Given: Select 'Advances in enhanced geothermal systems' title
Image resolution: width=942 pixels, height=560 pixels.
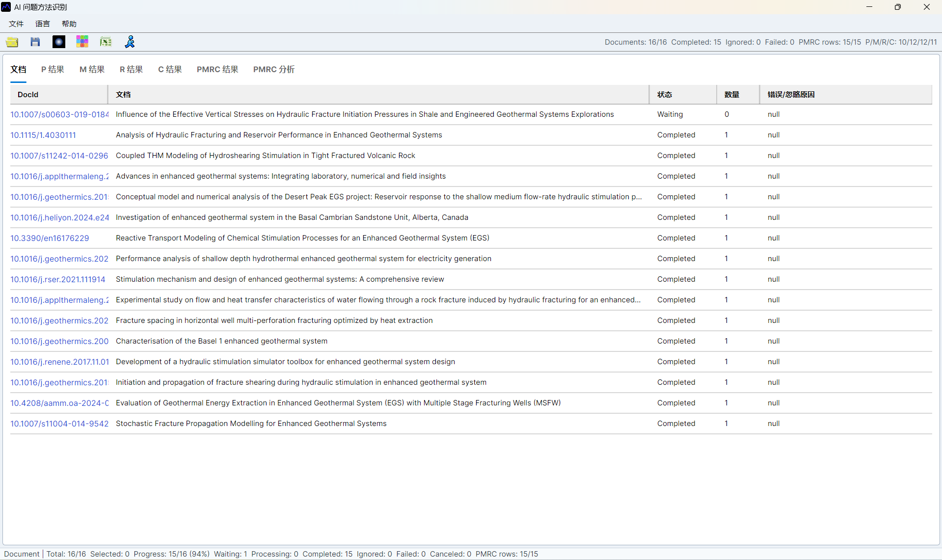Looking at the screenshot, I should pyautogui.click(x=281, y=176).
